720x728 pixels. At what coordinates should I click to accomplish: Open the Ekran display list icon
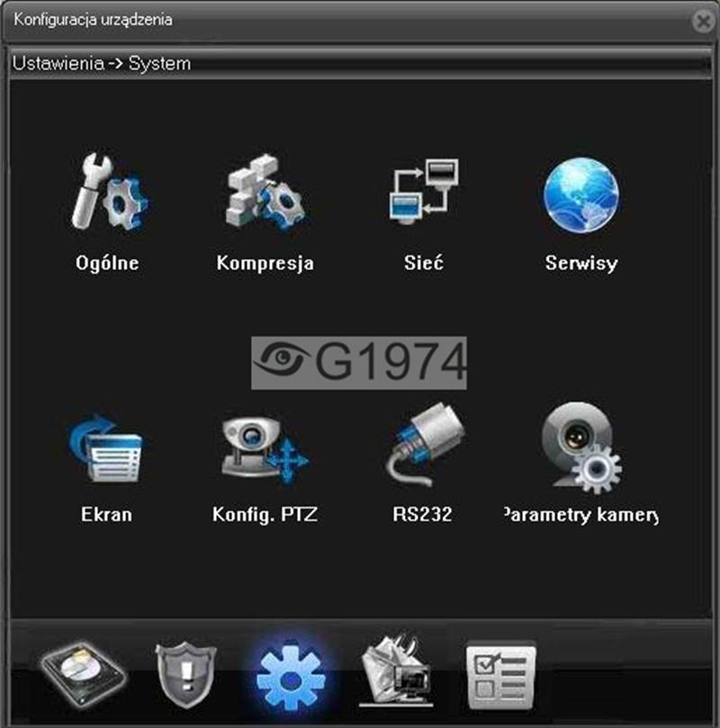tap(105, 448)
